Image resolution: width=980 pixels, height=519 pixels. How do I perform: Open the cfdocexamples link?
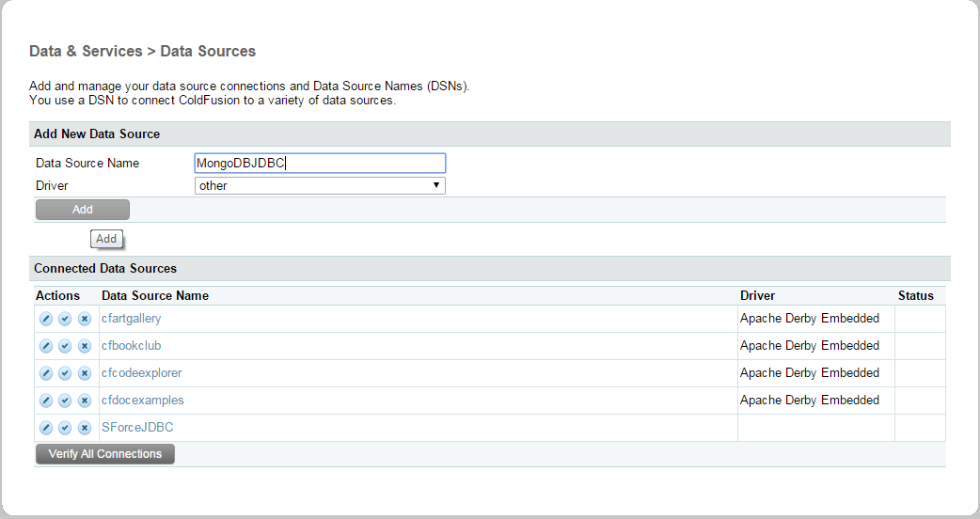143,401
